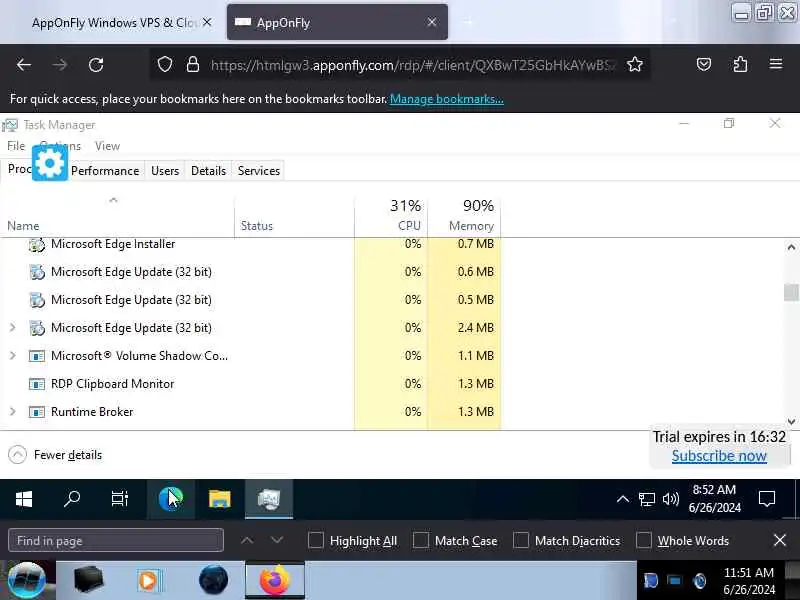Open remote Task View icon
Viewport: 800px width, 600px height.
pyautogui.click(x=119, y=498)
